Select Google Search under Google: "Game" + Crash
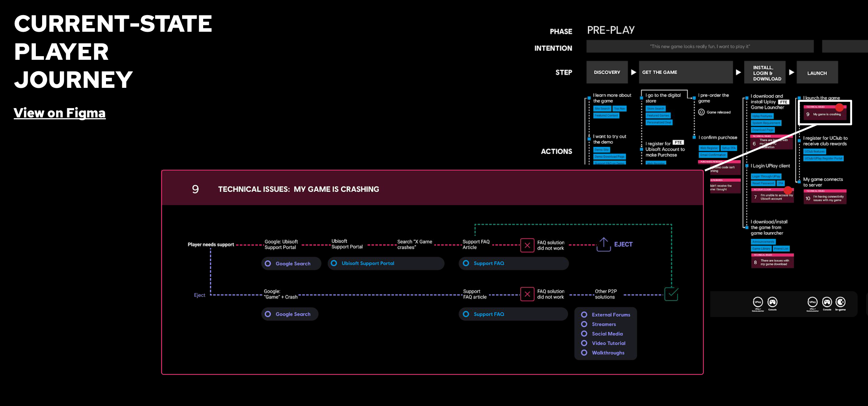The height and width of the screenshot is (406, 868). 290,314
